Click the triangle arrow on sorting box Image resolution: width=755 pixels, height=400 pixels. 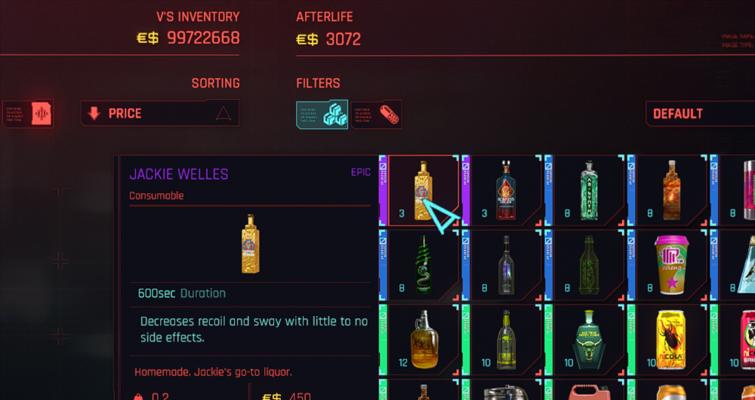coord(223,114)
